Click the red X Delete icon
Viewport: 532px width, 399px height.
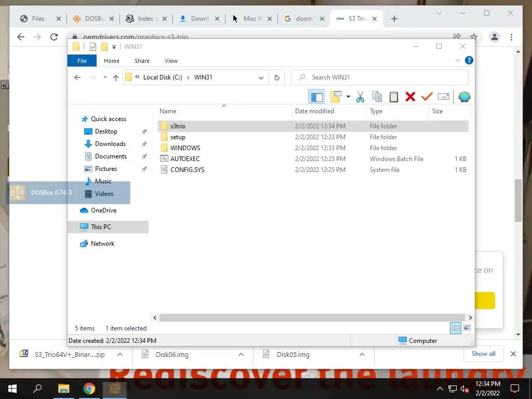click(410, 97)
